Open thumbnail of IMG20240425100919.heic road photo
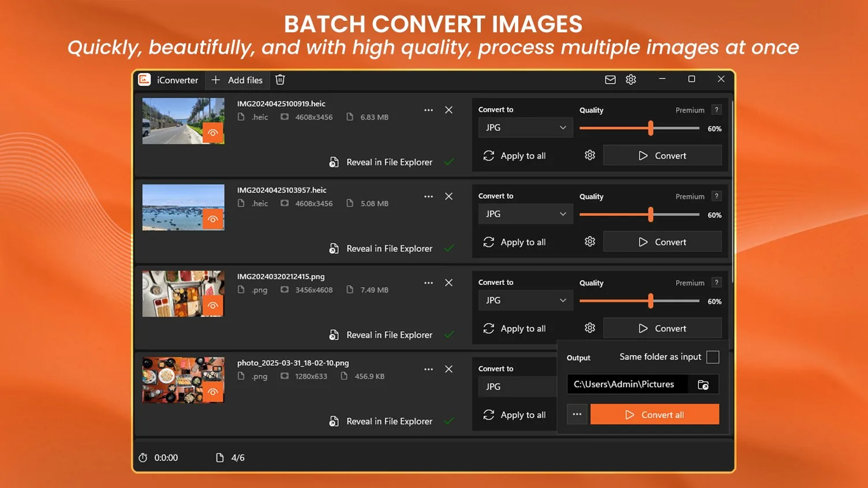 pos(184,121)
